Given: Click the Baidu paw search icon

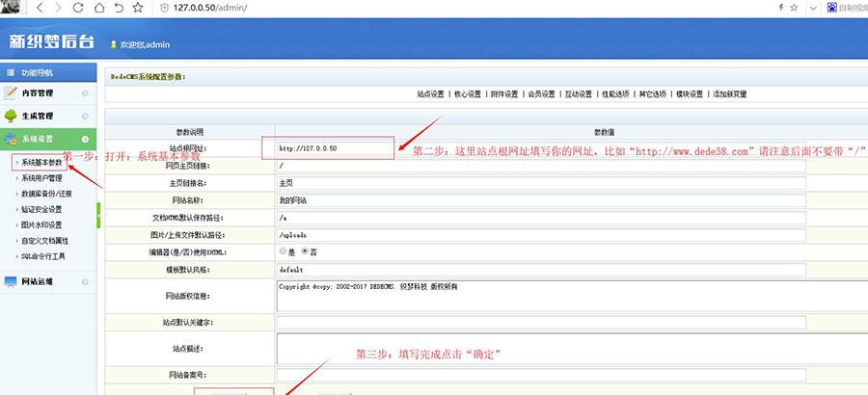Looking at the screenshot, I should click(831, 8).
